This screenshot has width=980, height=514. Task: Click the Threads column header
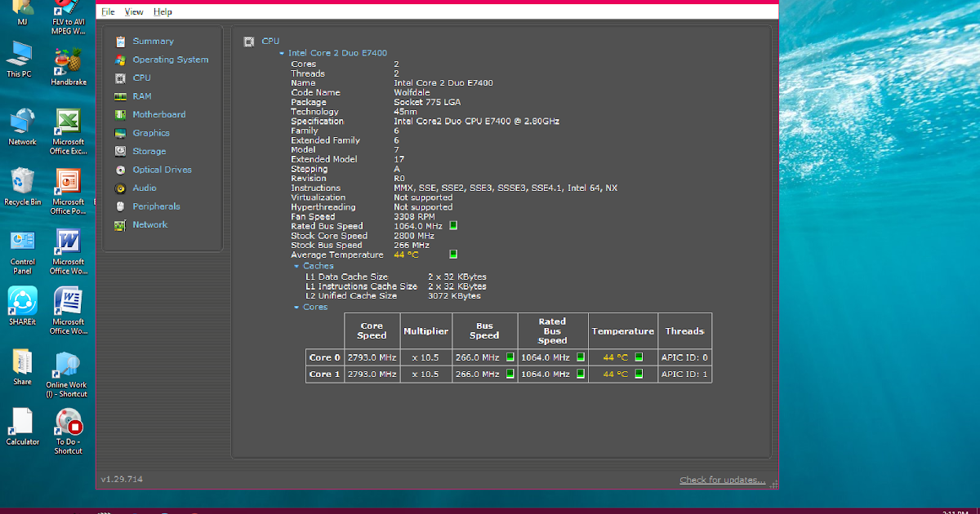[684, 331]
